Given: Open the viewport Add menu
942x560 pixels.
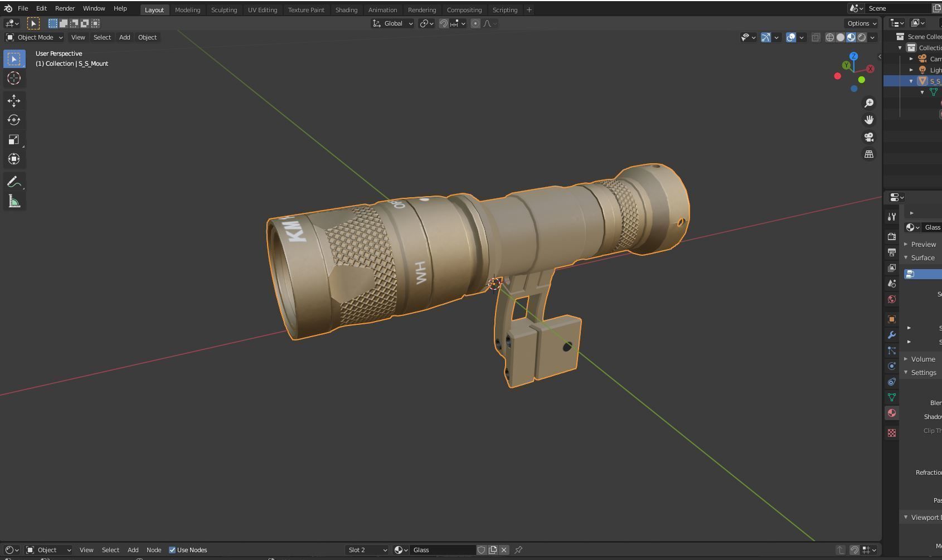Looking at the screenshot, I should [x=124, y=37].
